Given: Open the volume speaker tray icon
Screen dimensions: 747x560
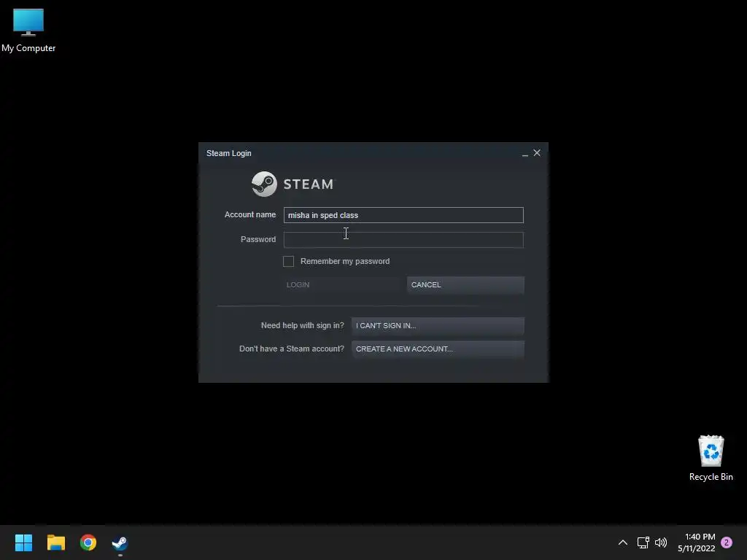Looking at the screenshot, I should (x=661, y=542).
